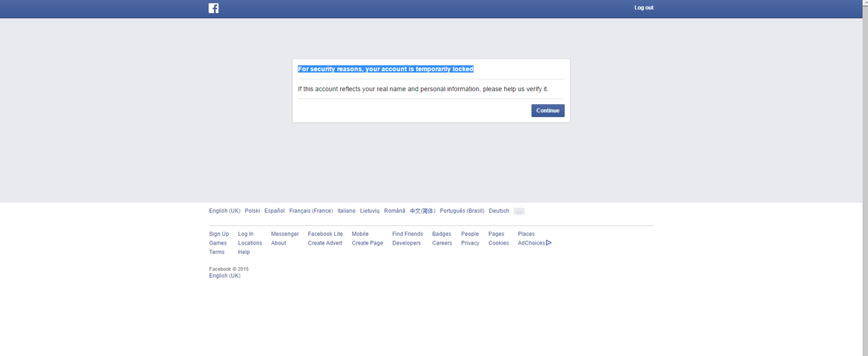Screen dimensions: 868x356
Task: Open the Create Advert link
Action: (x=325, y=243)
